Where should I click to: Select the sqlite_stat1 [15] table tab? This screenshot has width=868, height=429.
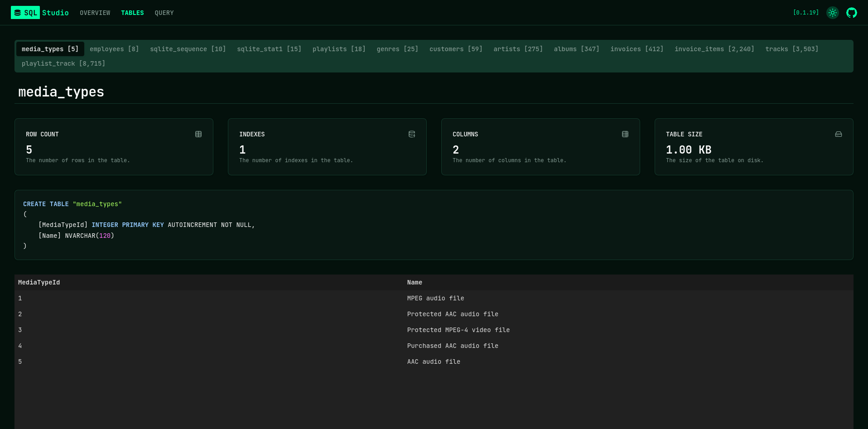tap(269, 49)
